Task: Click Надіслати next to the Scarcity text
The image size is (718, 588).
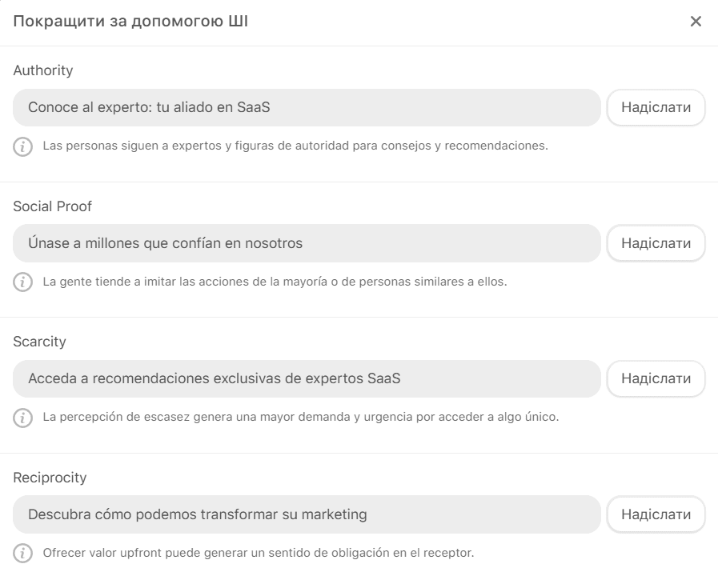Action: coord(656,379)
